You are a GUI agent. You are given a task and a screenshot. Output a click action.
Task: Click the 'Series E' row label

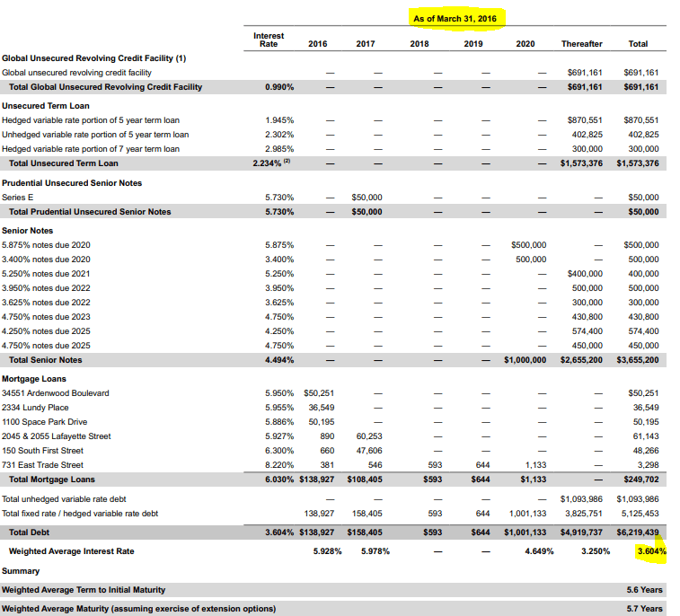pyautogui.click(x=17, y=198)
